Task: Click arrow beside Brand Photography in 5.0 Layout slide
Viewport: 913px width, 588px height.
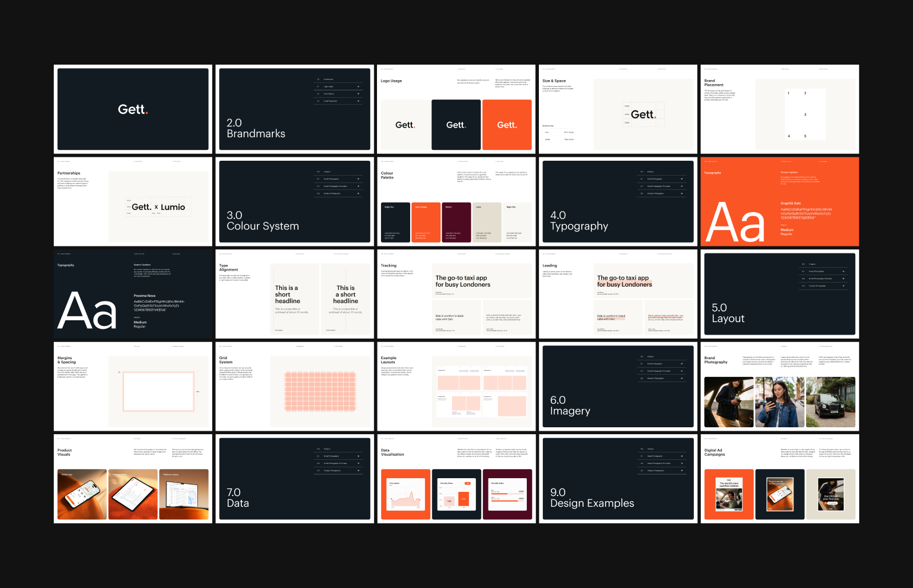Action: click(843, 271)
